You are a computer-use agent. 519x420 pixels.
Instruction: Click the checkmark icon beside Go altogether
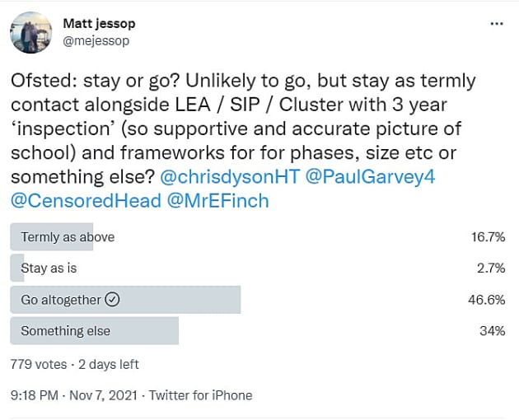113,300
